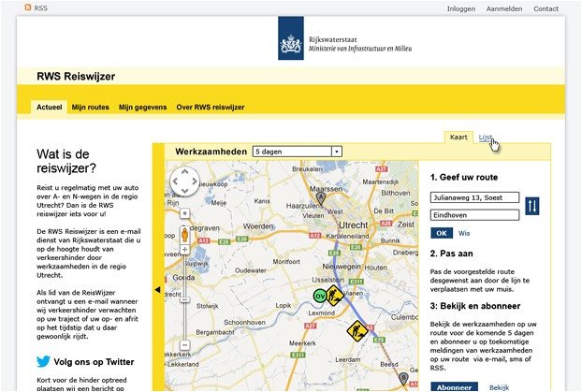Click the RSS feed icon

[28, 7]
